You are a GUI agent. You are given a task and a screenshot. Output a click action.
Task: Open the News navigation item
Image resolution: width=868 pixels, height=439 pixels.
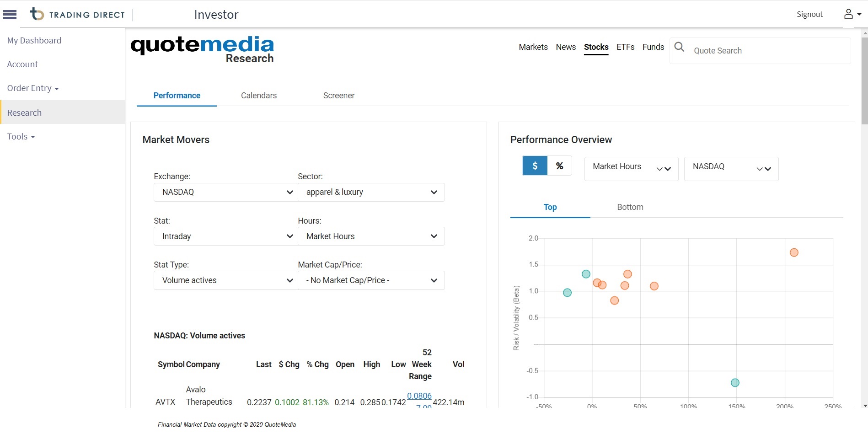click(566, 47)
